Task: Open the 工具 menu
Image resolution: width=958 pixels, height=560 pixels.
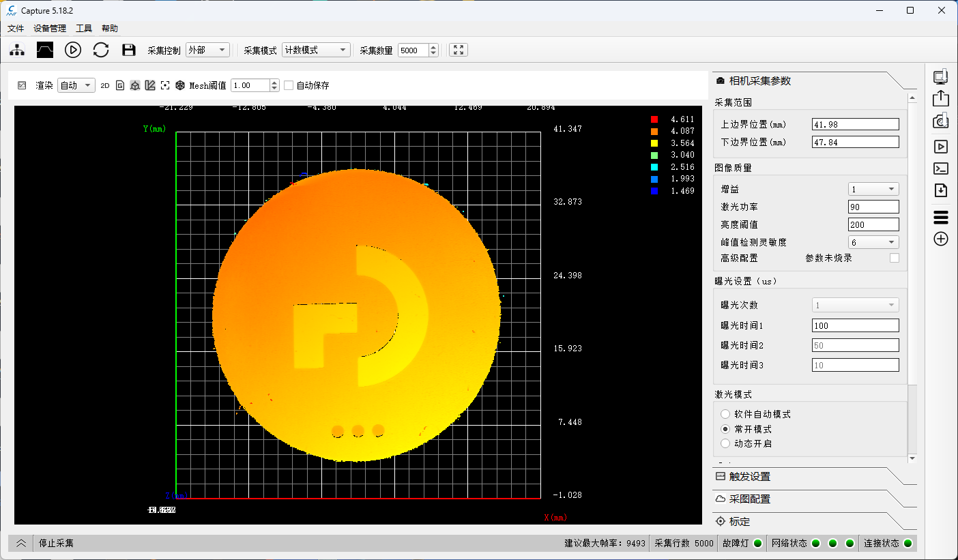Action: 84,28
